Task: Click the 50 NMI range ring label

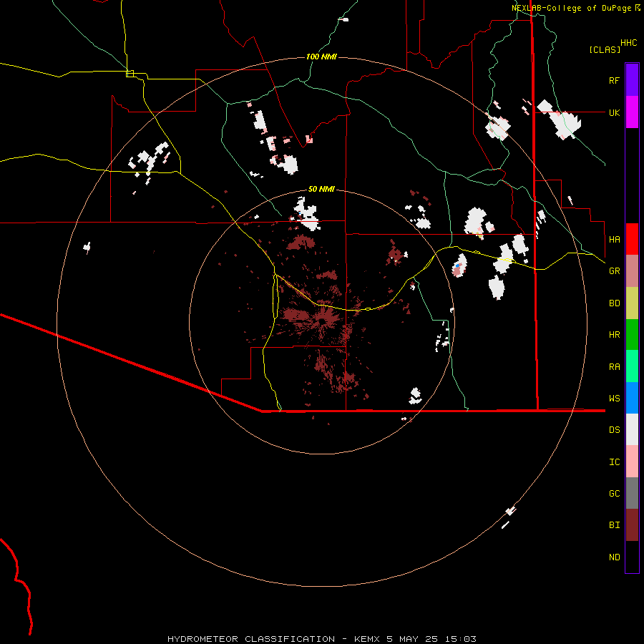Action: [321, 189]
